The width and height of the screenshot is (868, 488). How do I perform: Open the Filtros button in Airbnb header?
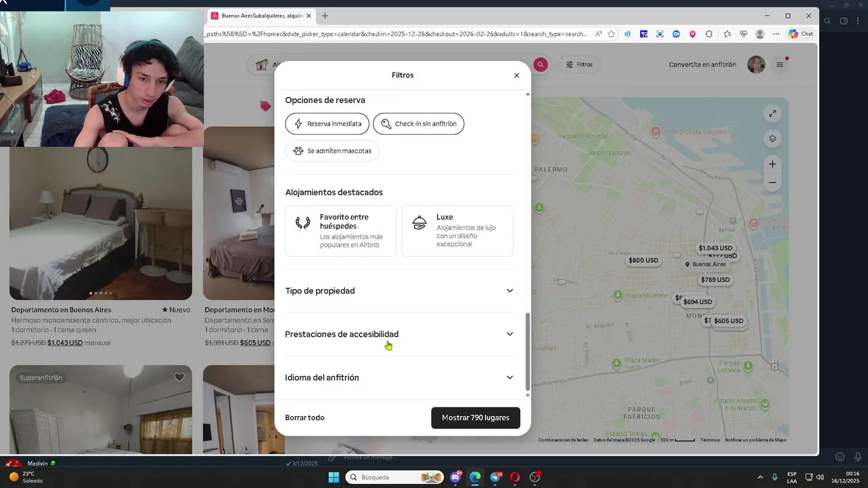pyautogui.click(x=580, y=64)
